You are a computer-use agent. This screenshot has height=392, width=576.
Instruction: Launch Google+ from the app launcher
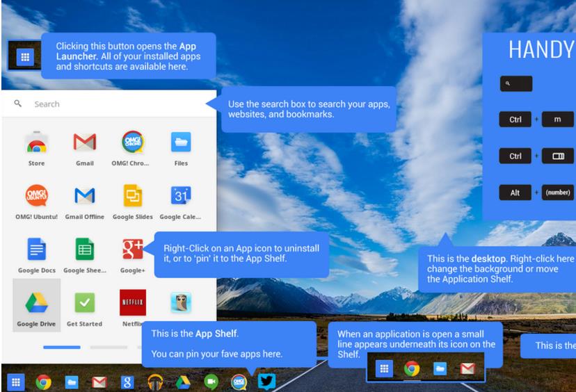132,250
